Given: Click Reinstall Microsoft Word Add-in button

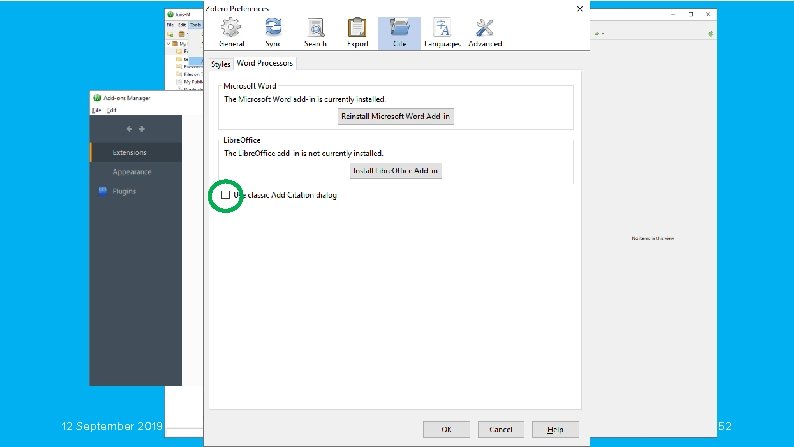Looking at the screenshot, I should pos(395,116).
